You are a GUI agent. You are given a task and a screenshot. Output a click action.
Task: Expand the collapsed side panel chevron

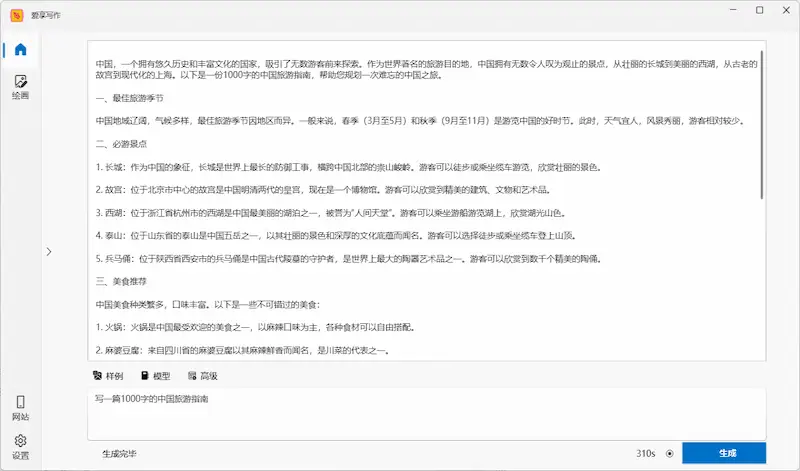coord(49,252)
